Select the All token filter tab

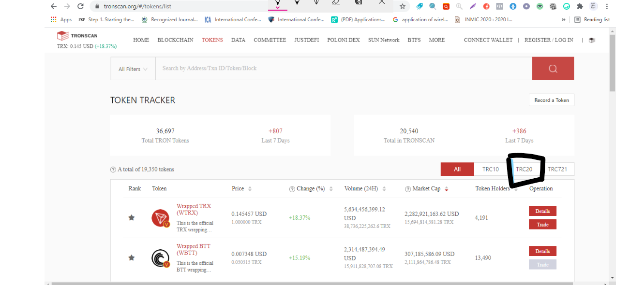click(x=457, y=169)
